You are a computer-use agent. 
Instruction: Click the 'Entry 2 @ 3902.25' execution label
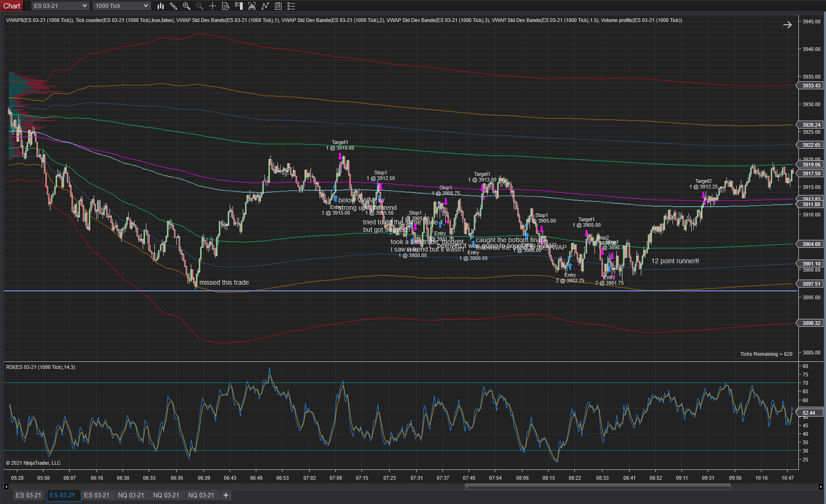[570, 278]
